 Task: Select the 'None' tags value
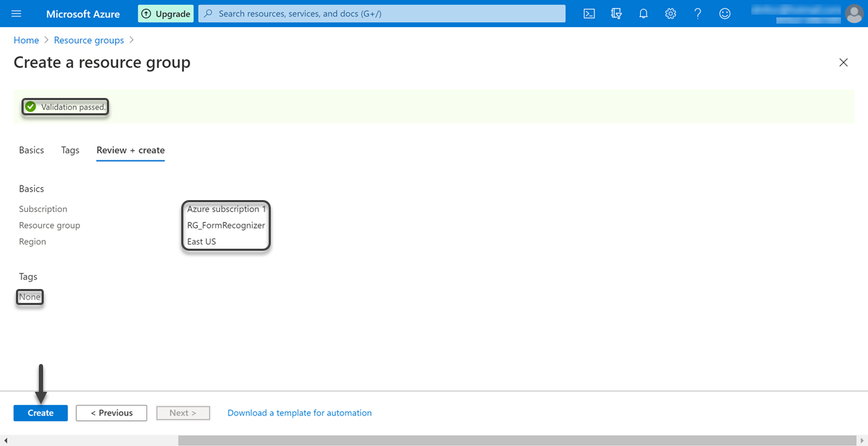click(x=30, y=297)
